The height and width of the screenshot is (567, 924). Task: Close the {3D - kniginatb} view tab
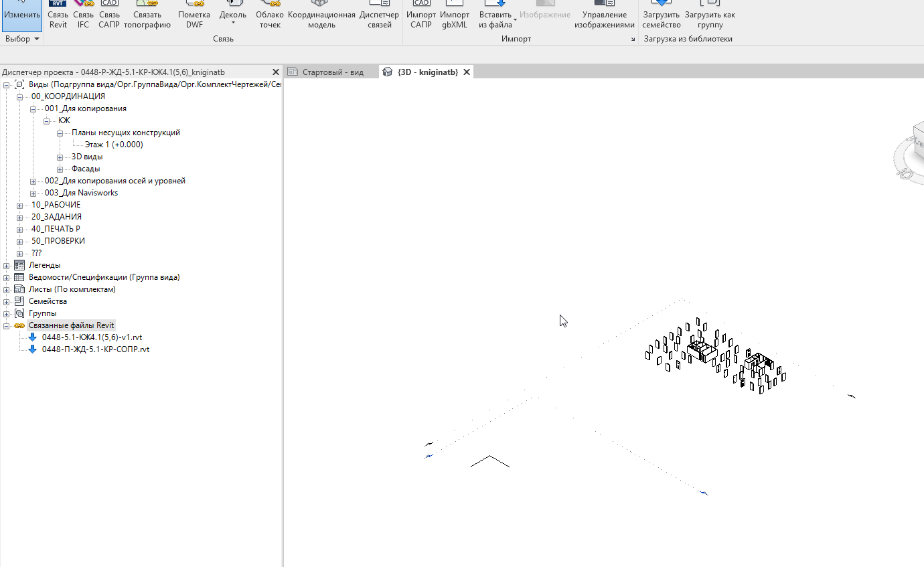[467, 72]
